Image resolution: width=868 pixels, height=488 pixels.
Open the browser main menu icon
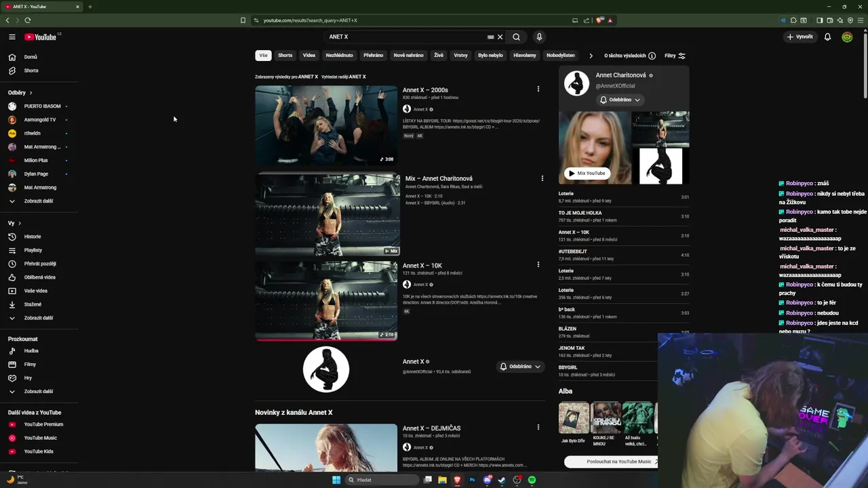(x=860, y=20)
